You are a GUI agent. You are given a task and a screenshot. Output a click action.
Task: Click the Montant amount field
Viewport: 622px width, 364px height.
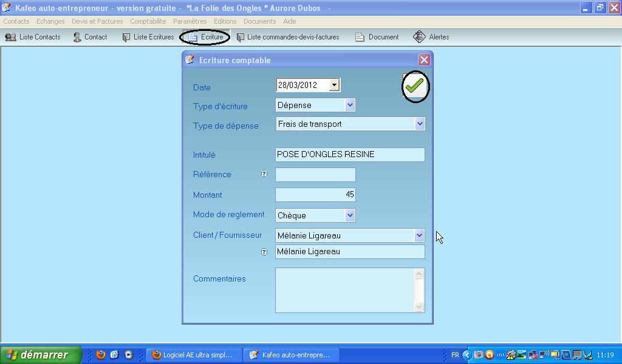point(315,195)
